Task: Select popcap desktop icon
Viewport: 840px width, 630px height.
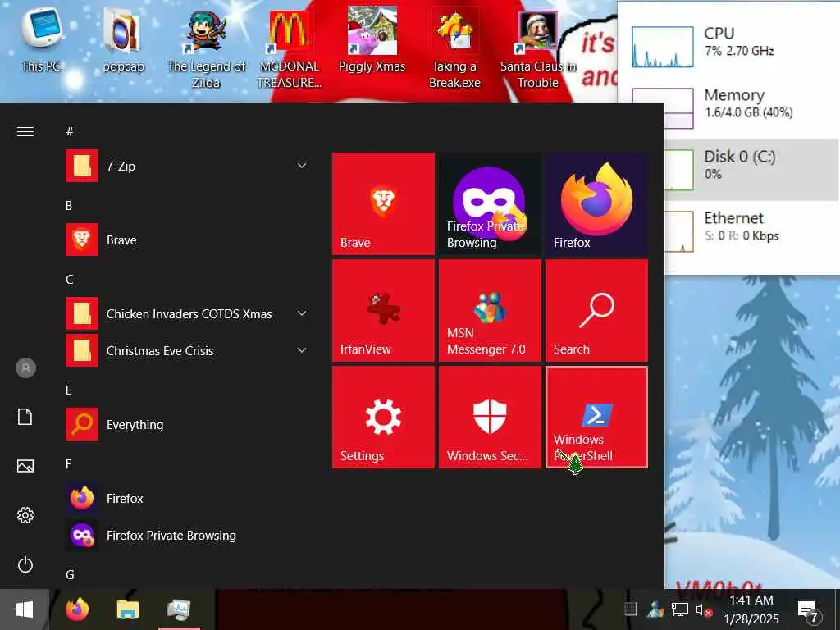Action: [123, 43]
